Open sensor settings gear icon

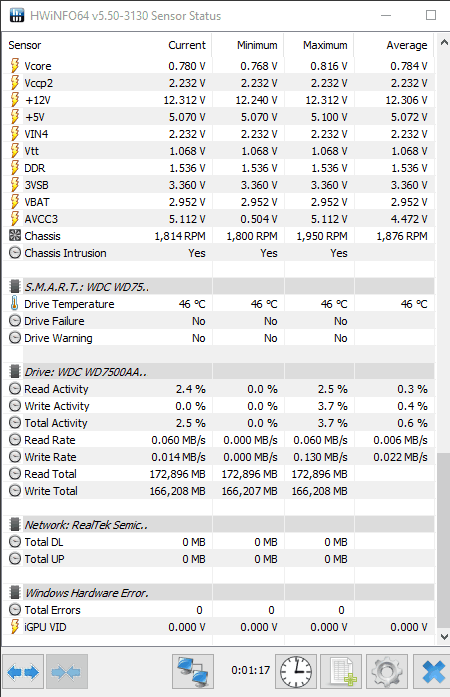386,671
